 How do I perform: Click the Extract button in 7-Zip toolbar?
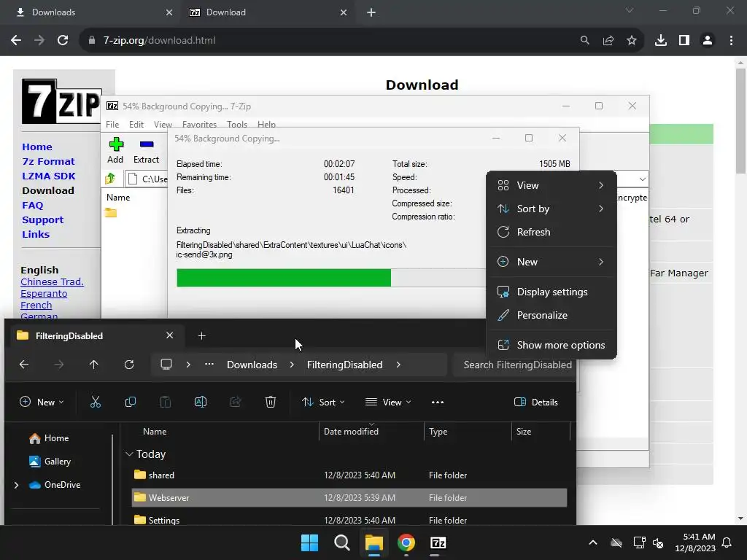point(146,150)
